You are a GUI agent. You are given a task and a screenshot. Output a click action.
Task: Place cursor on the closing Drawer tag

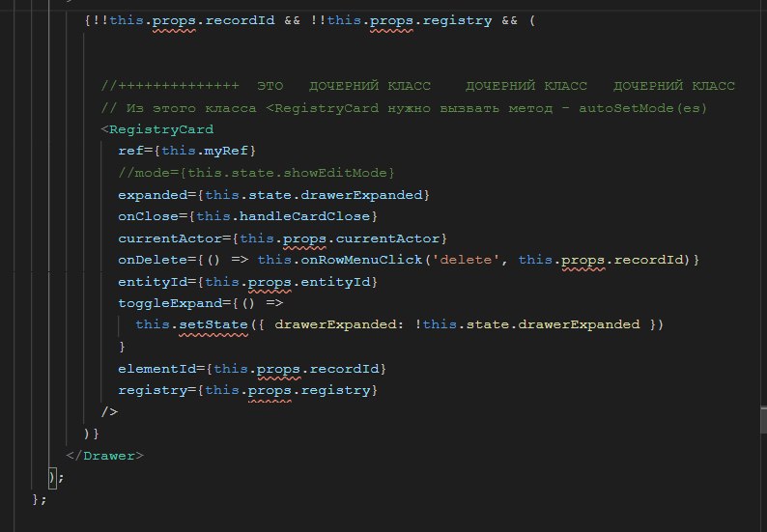tap(105, 456)
